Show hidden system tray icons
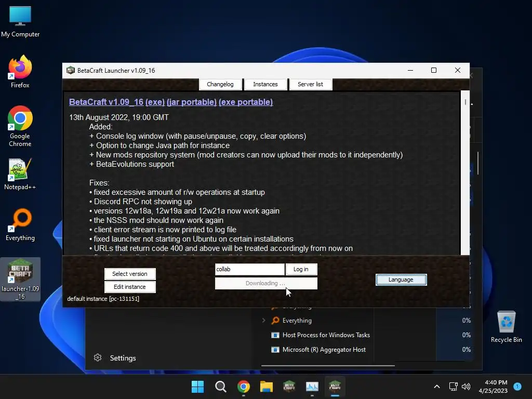This screenshot has height=399, width=532. coord(437,387)
